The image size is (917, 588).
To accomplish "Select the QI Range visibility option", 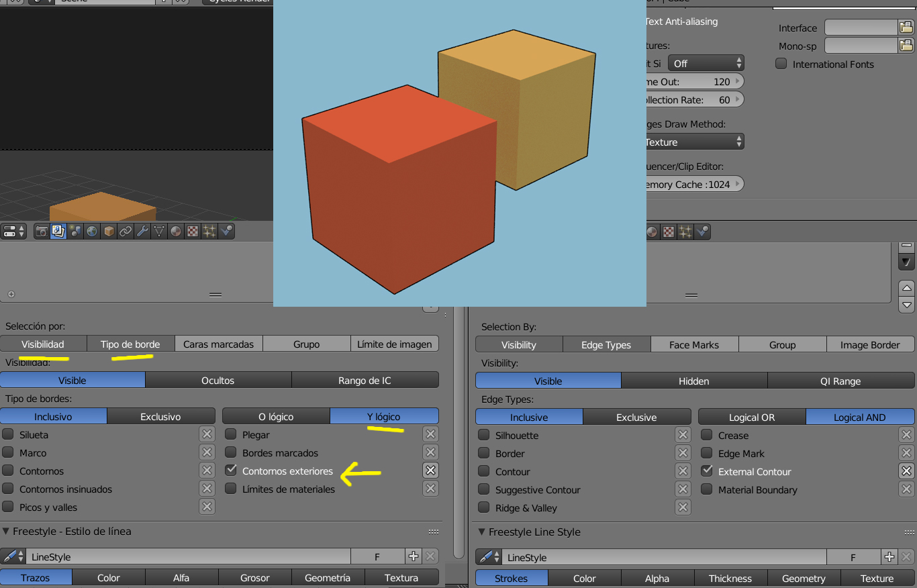I will point(840,381).
